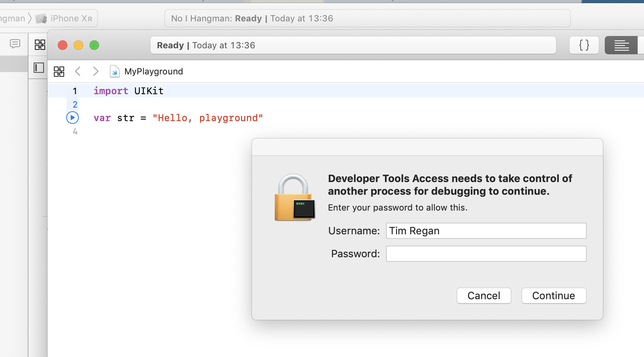Viewport: 644px width, 357px height.
Task: Edit the Username field containing Tim Regan
Action: coord(486,231)
